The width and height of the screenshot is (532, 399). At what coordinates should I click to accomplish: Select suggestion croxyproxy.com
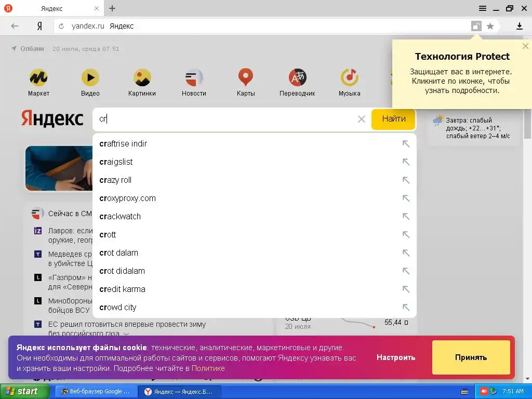[255, 198]
